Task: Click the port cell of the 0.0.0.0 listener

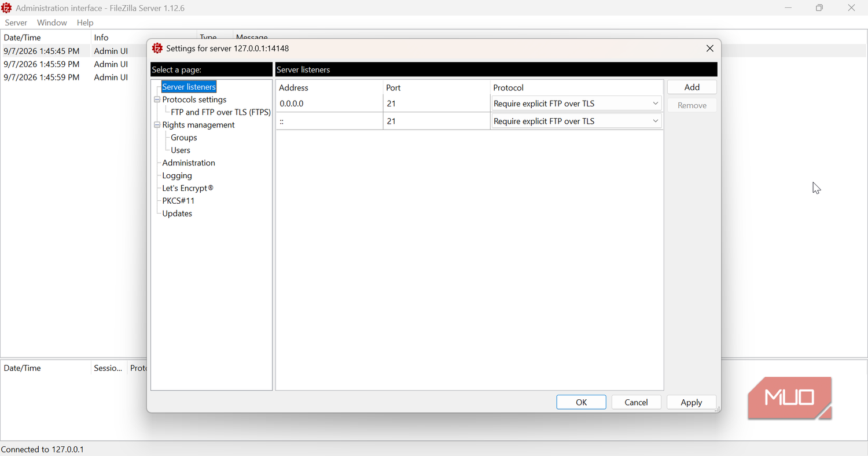Action: pos(437,104)
